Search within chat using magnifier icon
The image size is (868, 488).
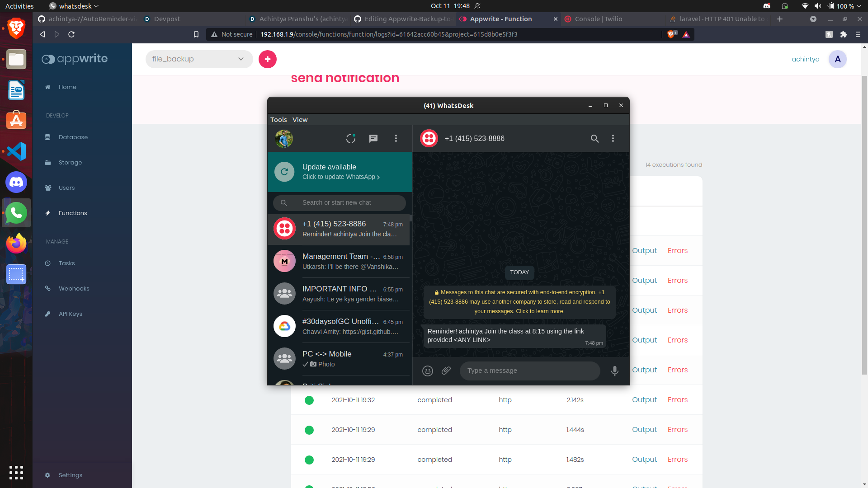pos(594,139)
